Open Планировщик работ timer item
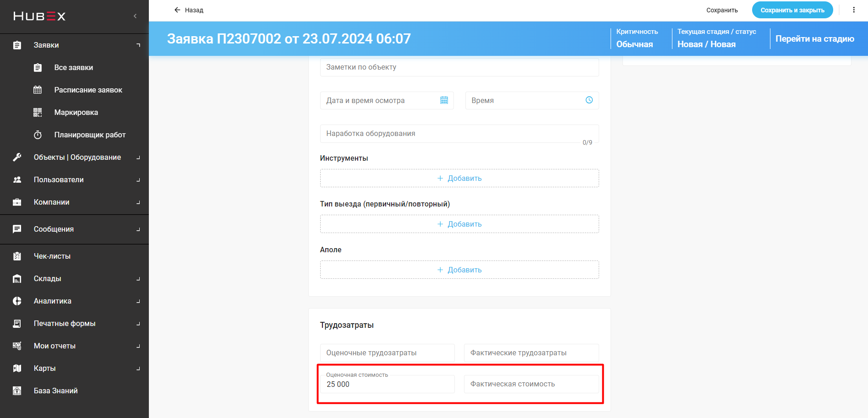The width and height of the screenshot is (868, 418). [90, 135]
